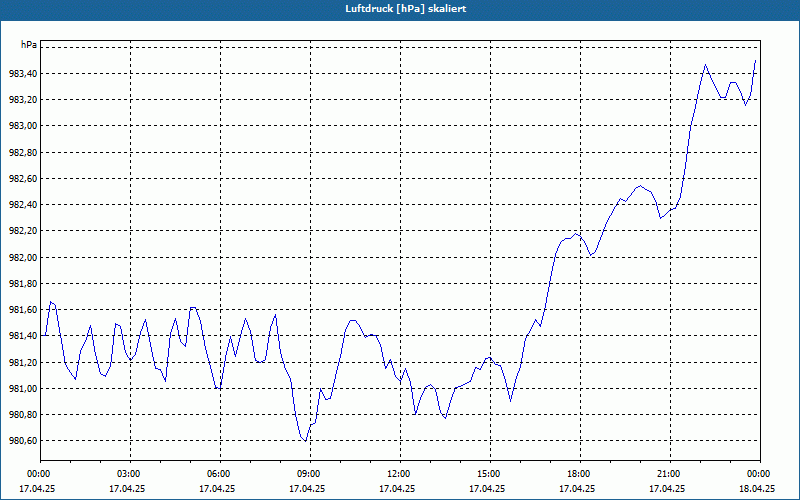Click the 17.04.25 date beneath the first 00:00
The height and width of the screenshot is (500, 800).
click(37, 488)
